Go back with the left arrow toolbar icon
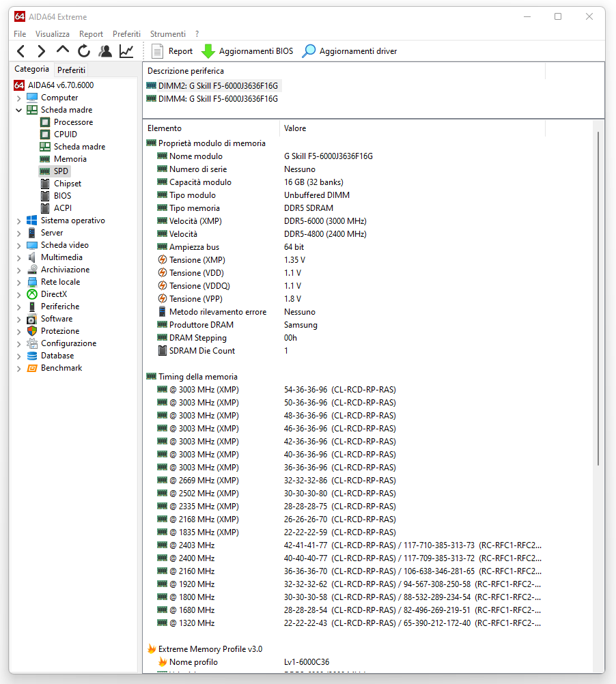 (x=20, y=51)
